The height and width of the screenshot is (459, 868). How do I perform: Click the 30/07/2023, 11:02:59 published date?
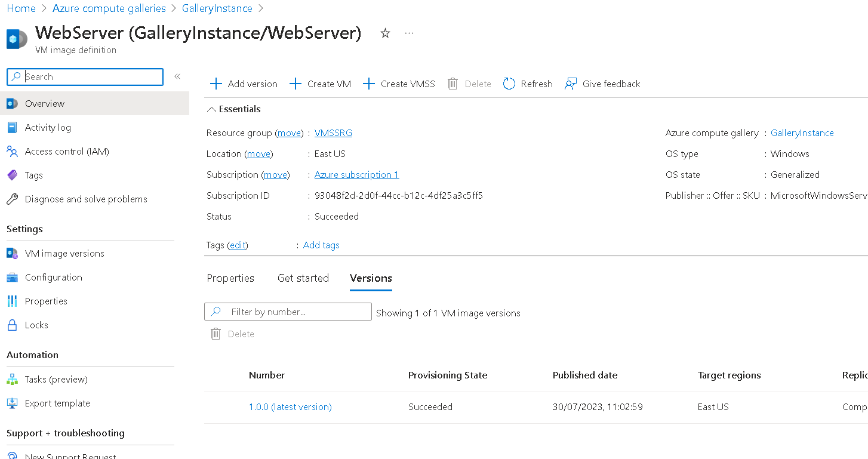598,406
